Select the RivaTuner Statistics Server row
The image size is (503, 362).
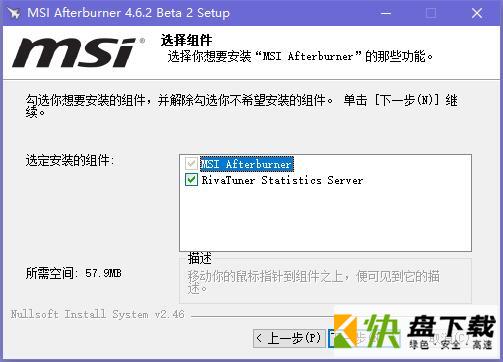[282, 180]
